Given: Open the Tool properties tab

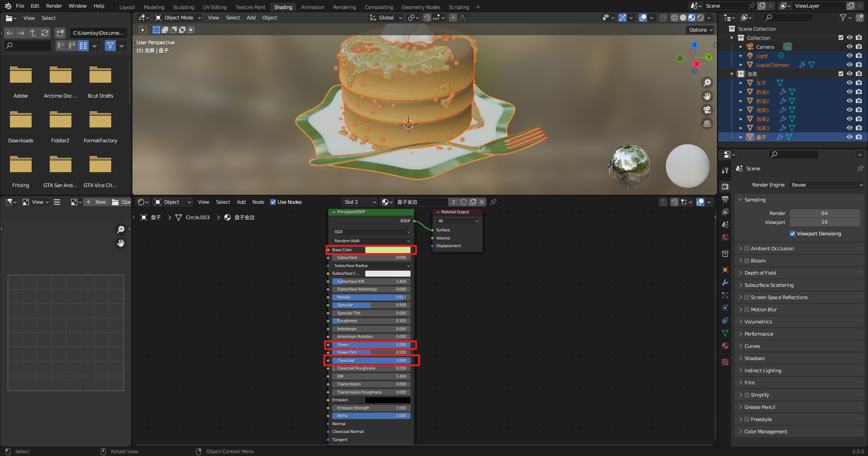Looking at the screenshot, I should coord(725,170).
